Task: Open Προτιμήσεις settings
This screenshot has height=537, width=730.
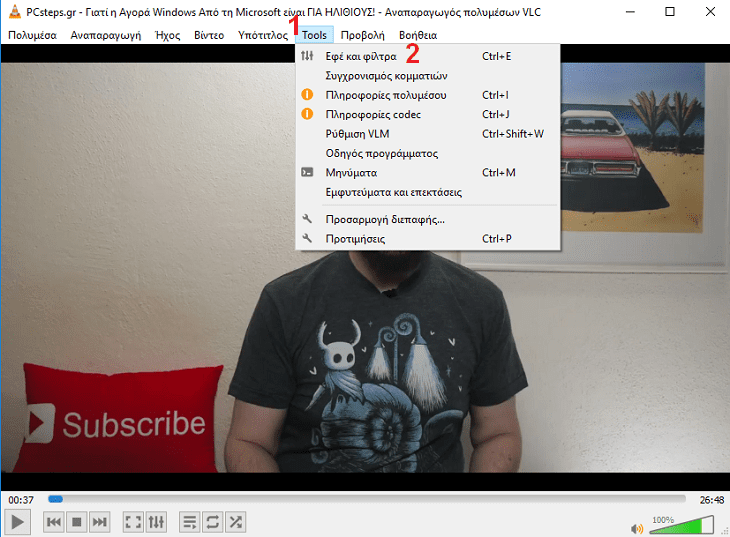Action: point(427,239)
